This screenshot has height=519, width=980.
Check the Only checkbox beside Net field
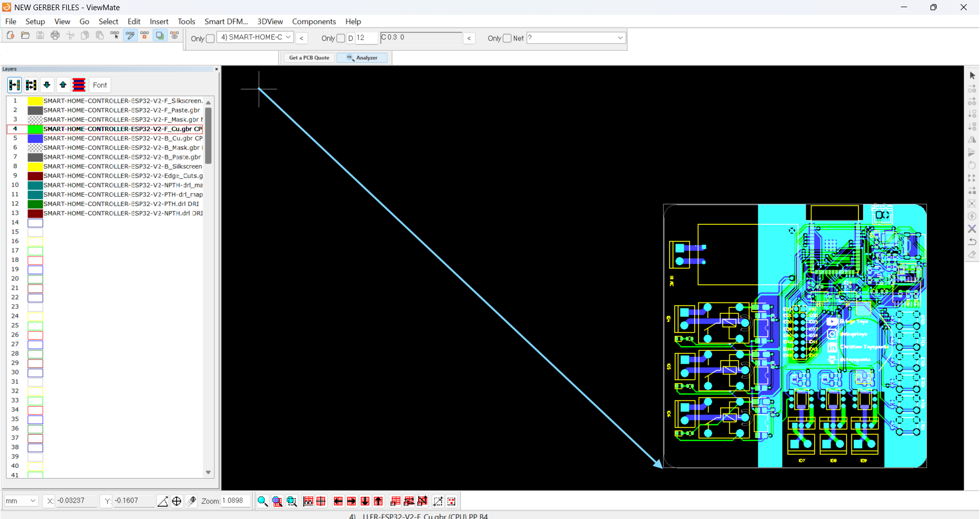pyautogui.click(x=507, y=38)
